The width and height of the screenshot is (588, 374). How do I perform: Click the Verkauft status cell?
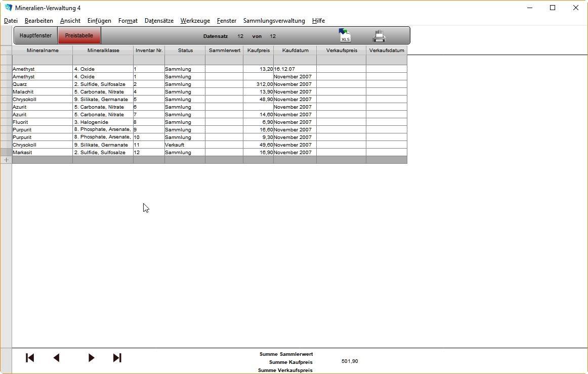tap(184, 145)
